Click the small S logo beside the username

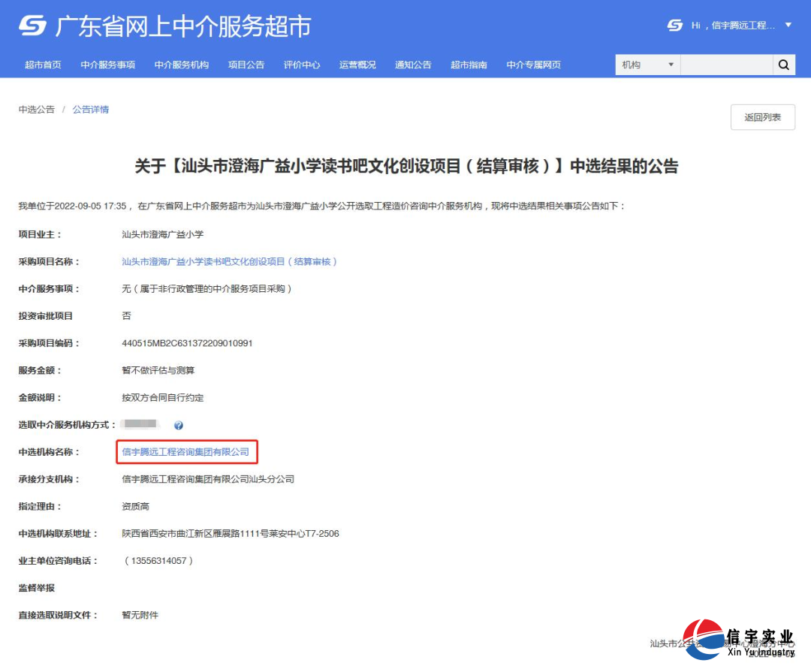pyautogui.click(x=674, y=25)
